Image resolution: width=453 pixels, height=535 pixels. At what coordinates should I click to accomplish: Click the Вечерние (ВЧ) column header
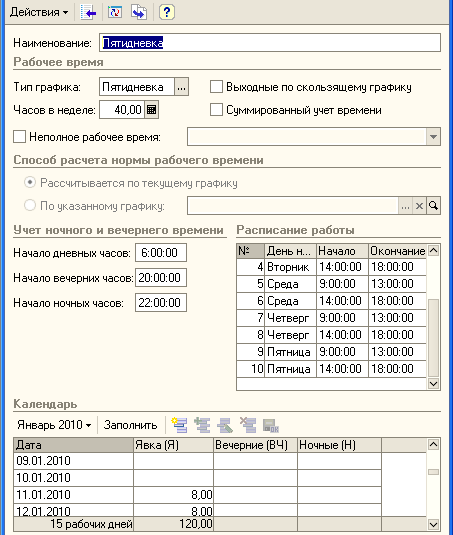click(255, 445)
